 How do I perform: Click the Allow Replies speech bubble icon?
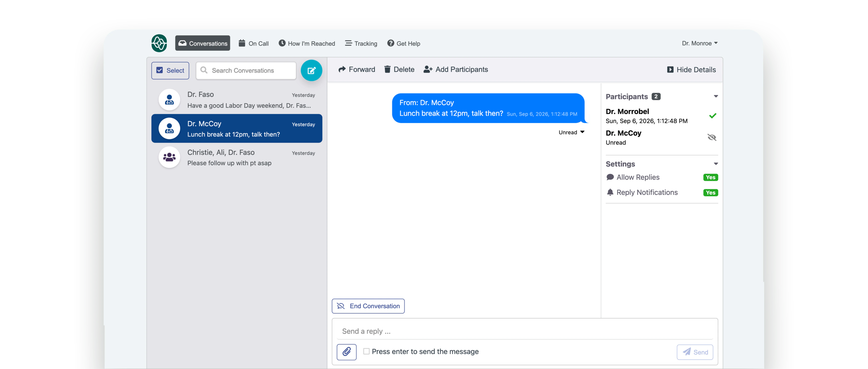coord(610,177)
